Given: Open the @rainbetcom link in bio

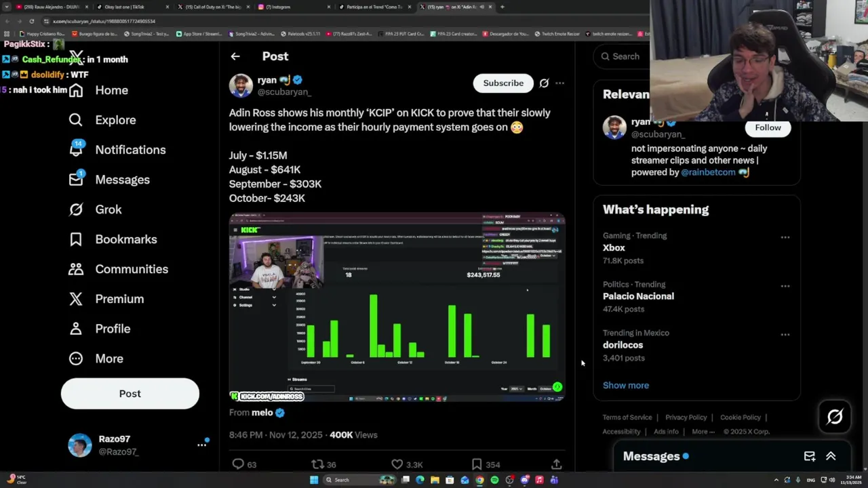Looking at the screenshot, I should [708, 172].
